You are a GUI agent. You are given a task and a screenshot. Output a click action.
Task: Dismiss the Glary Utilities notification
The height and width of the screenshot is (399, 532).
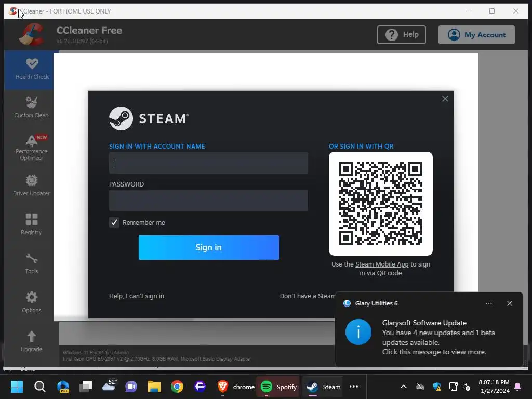point(510,303)
